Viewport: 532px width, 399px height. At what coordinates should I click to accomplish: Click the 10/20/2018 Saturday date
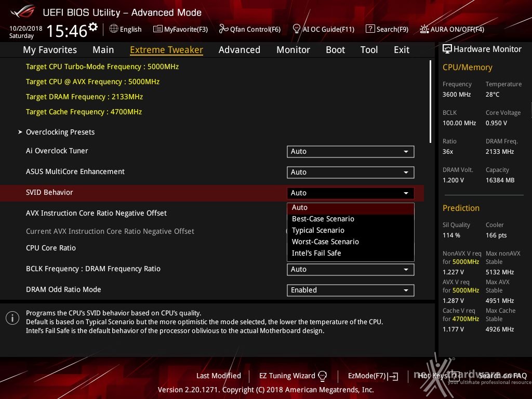[x=25, y=32]
